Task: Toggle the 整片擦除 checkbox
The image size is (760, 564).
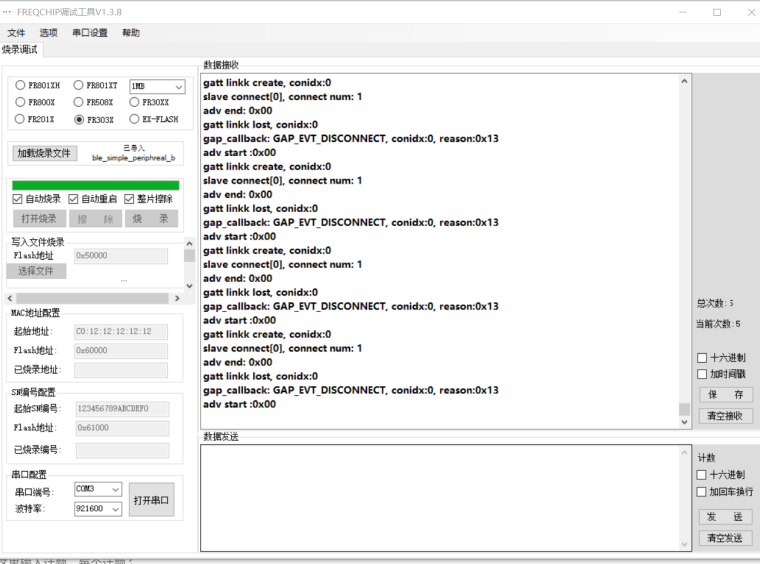Action: (130, 199)
